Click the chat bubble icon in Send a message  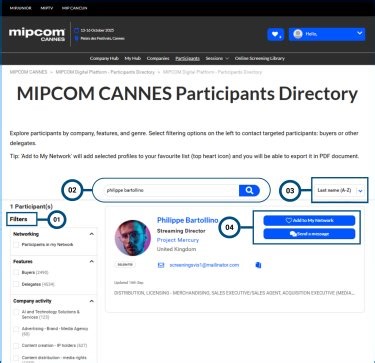point(293,234)
